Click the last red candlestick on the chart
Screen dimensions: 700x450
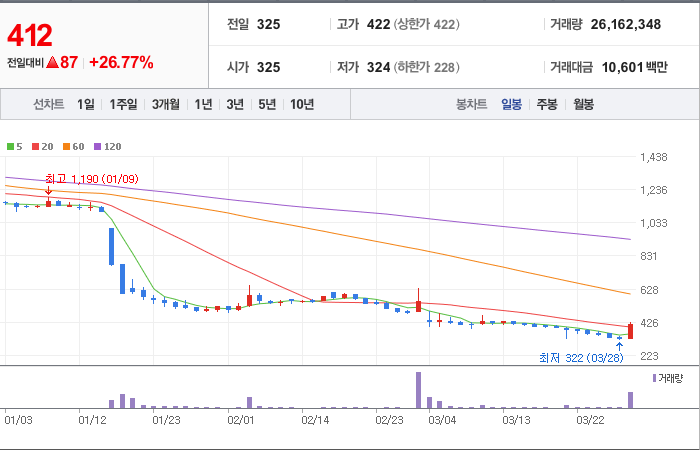(630, 331)
